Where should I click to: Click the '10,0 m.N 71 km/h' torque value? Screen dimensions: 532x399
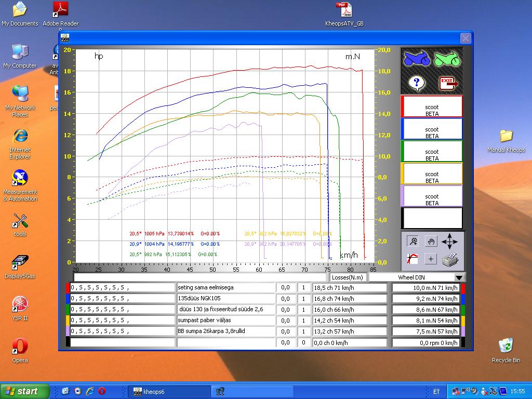(x=426, y=288)
